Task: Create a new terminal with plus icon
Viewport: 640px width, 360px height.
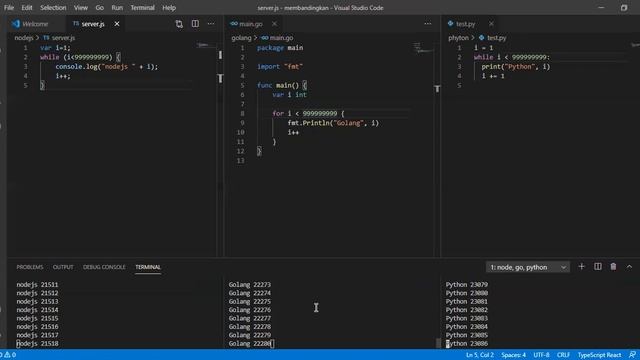Action: (582, 267)
